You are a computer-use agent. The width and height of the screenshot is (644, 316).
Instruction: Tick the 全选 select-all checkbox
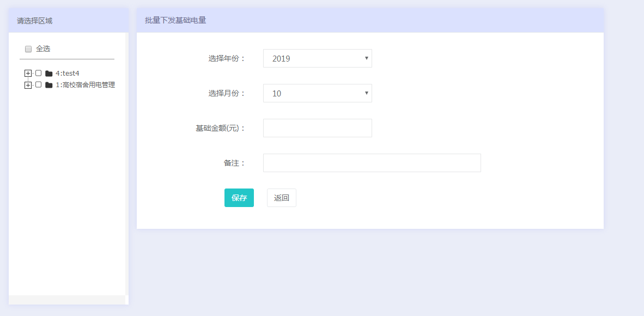28,49
